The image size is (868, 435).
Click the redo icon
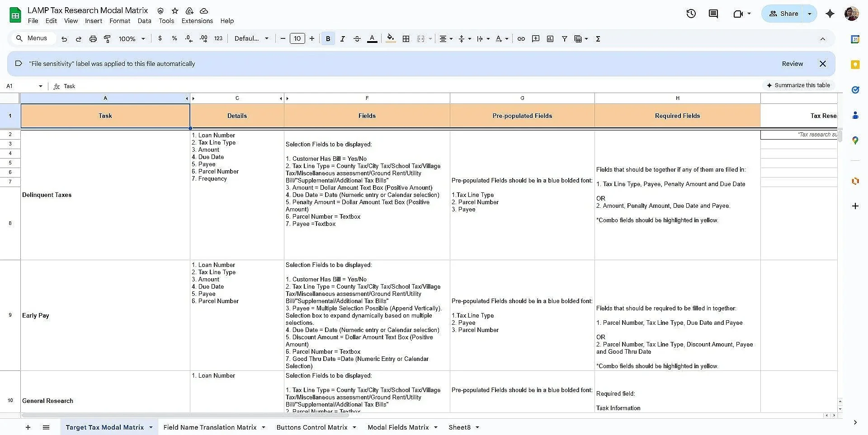pyautogui.click(x=79, y=39)
